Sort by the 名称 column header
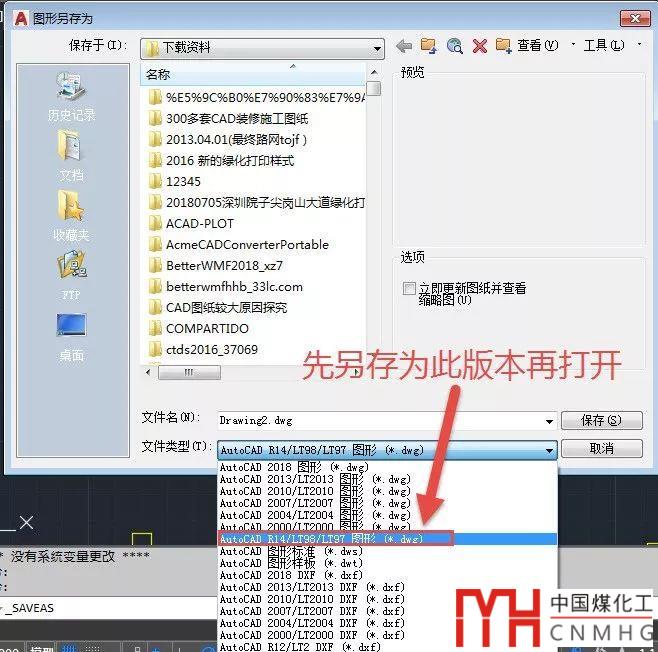 (x=253, y=74)
